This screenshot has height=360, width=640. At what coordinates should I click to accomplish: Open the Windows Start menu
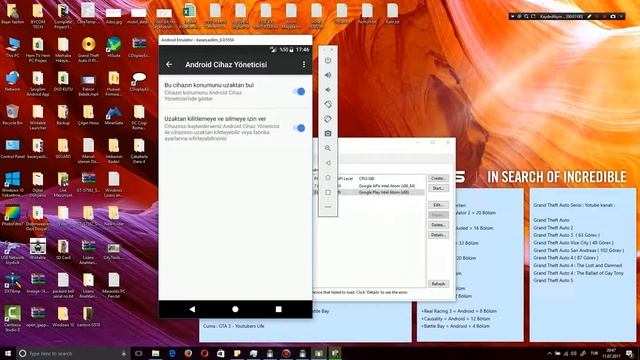(x=8, y=353)
